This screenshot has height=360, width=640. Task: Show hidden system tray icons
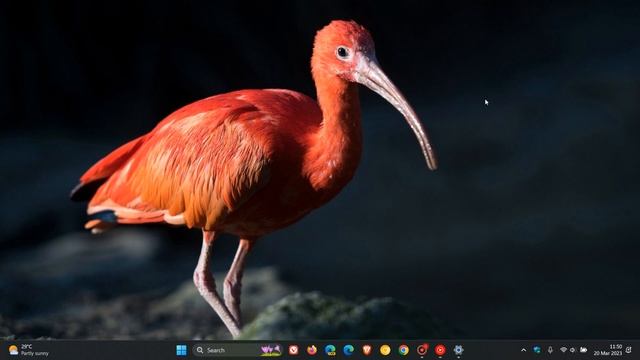(x=524, y=350)
